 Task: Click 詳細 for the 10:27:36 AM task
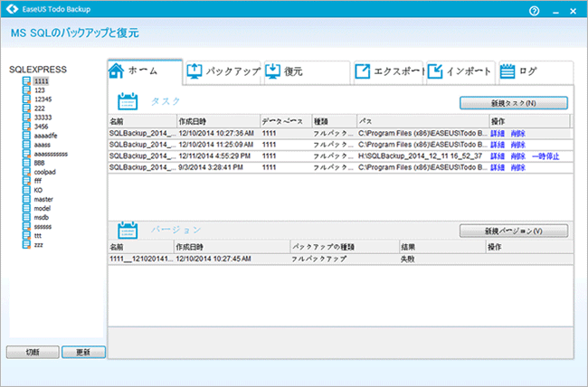click(498, 134)
